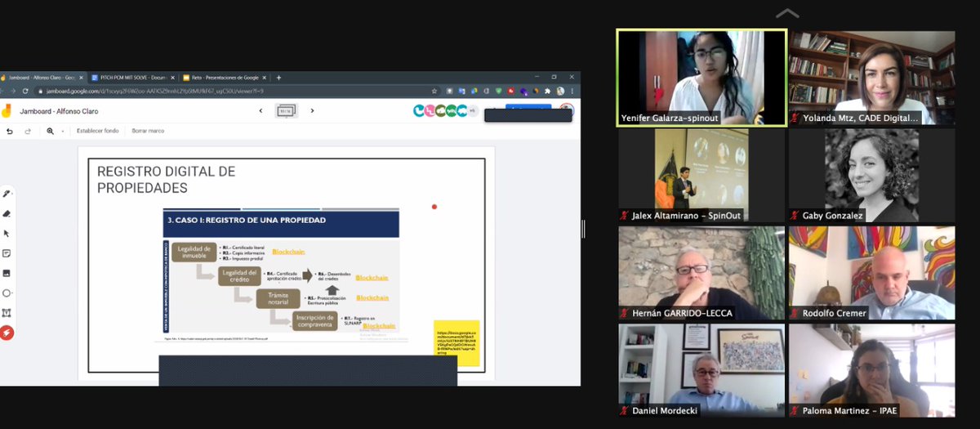The image size is (980, 429).
Task: Select the Jamboard eraser tool
Action: (x=7, y=213)
